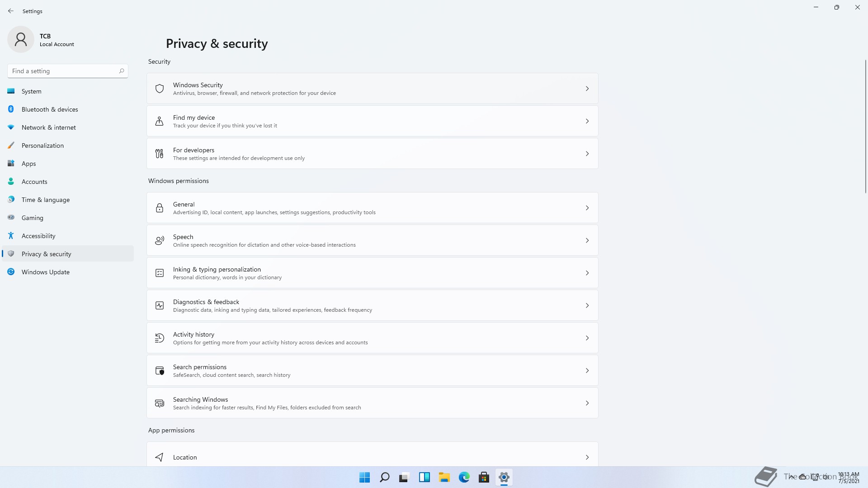Expand Activity history chevron

pos(587,338)
